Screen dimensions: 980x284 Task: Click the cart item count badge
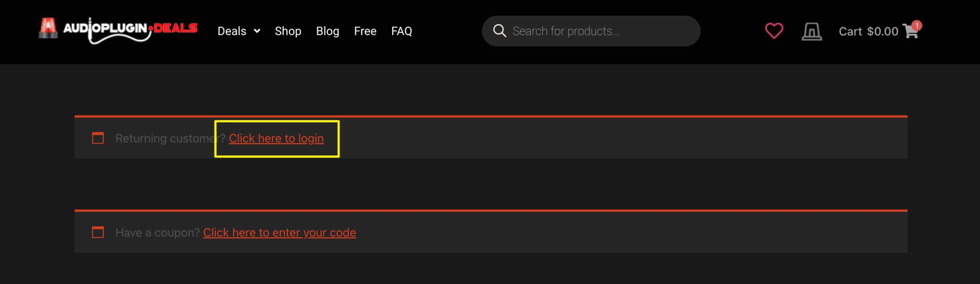[x=916, y=26]
